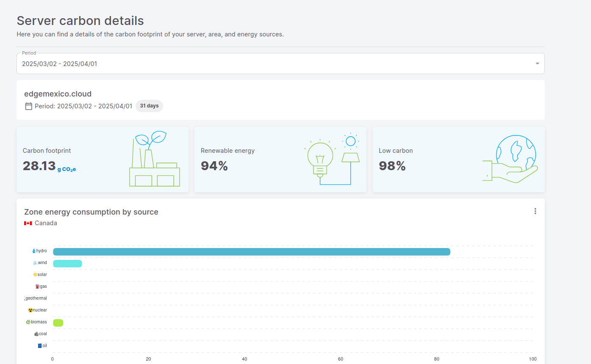Click the factory illustration in Carbon footprint card
This screenshot has width=591, height=364.
point(154,159)
